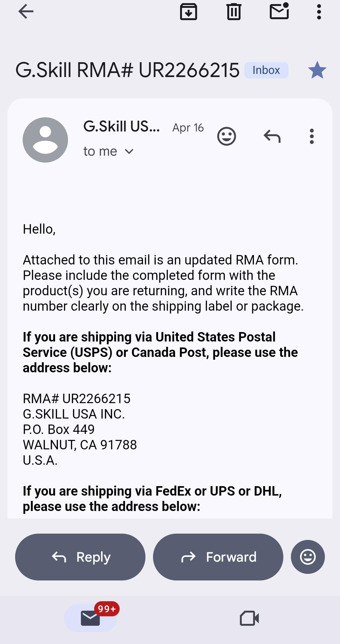The height and width of the screenshot is (644, 340).
Task: Click the Reply button
Action: coord(80,557)
